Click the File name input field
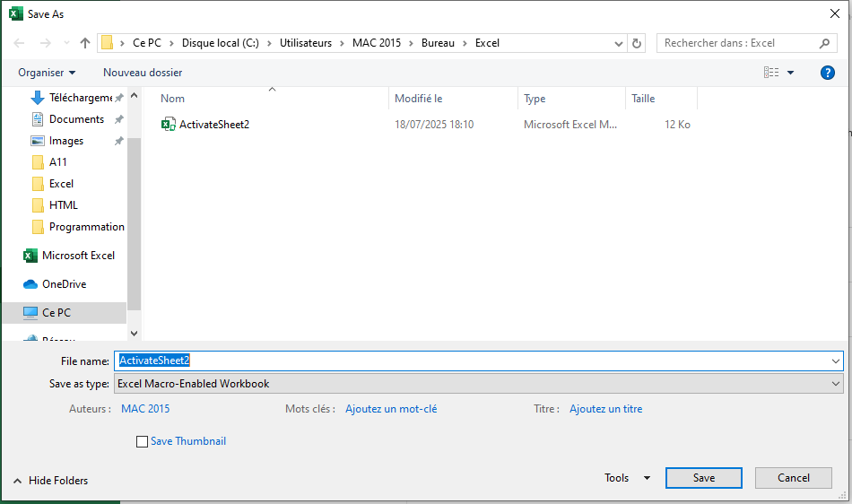This screenshot has height=504, width=852. 478,361
